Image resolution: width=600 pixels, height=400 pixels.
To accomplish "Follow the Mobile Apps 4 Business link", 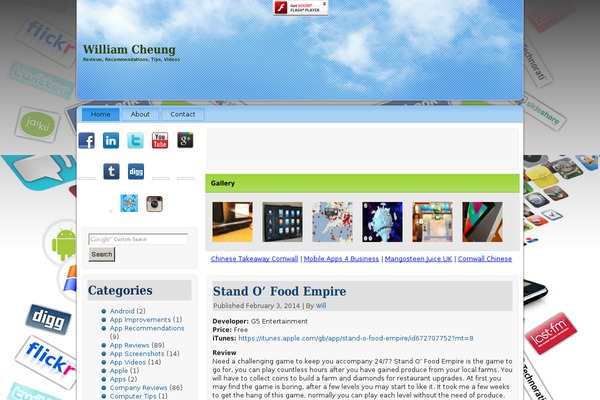I will [341, 259].
